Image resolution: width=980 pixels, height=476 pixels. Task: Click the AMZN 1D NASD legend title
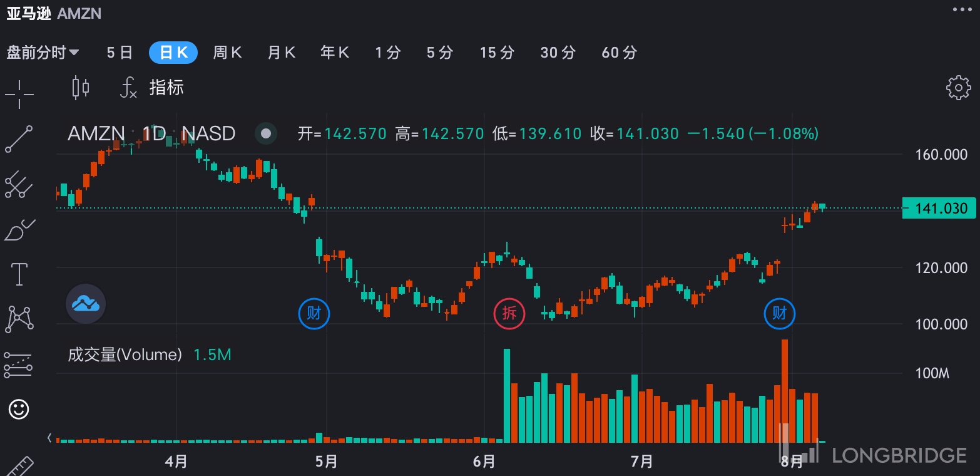151,133
